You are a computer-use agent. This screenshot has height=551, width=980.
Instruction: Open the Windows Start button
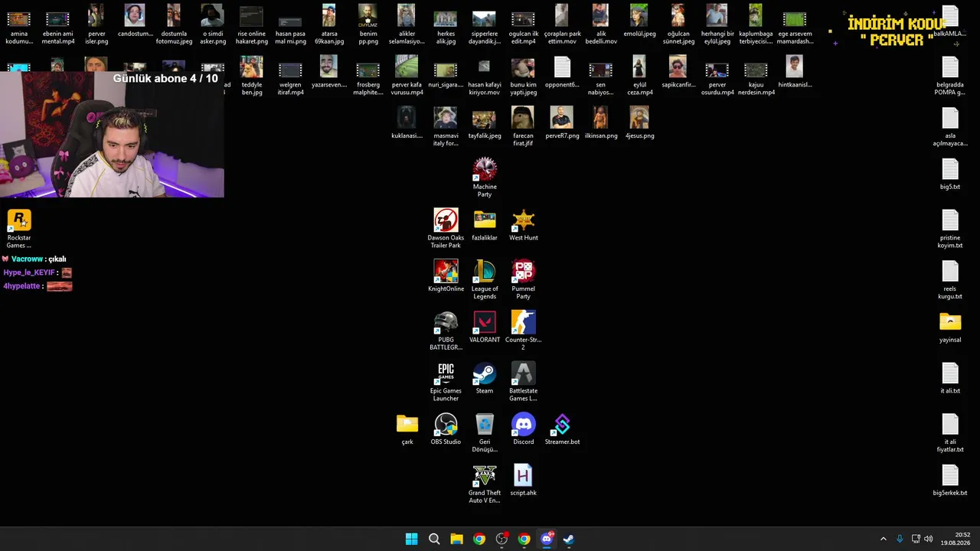point(411,539)
